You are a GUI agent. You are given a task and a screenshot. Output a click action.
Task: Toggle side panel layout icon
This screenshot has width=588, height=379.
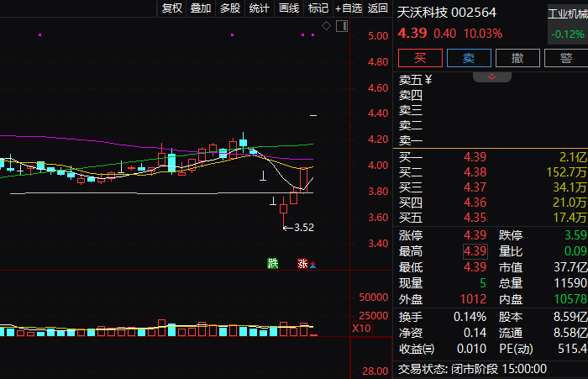click(342, 26)
